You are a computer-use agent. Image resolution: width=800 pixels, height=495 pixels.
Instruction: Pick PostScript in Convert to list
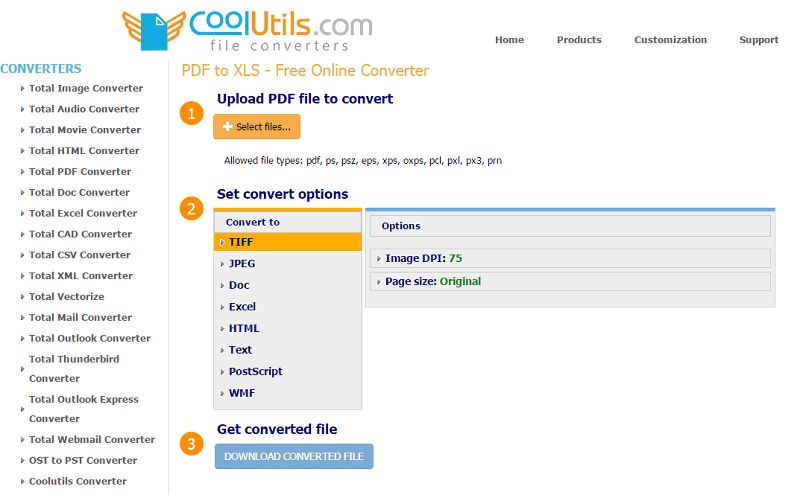pyautogui.click(x=255, y=371)
